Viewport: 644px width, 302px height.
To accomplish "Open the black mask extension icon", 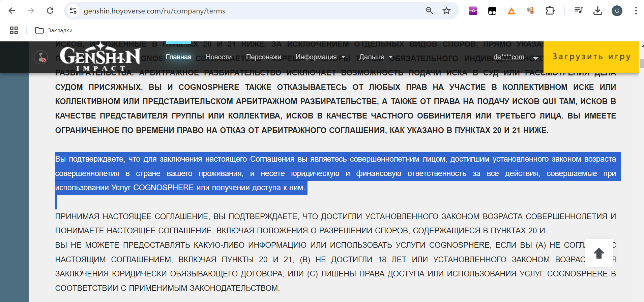I will coord(492,11).
